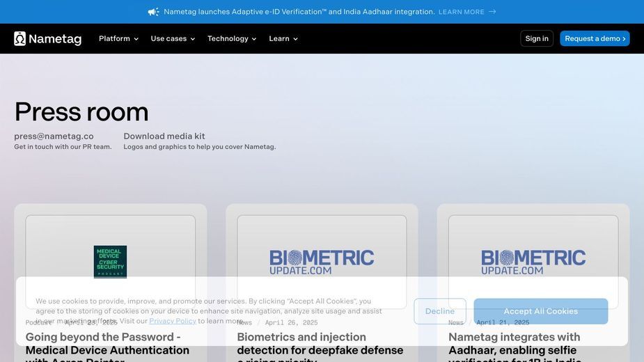Expand the Use cases menu chevron

click(193, 39)
